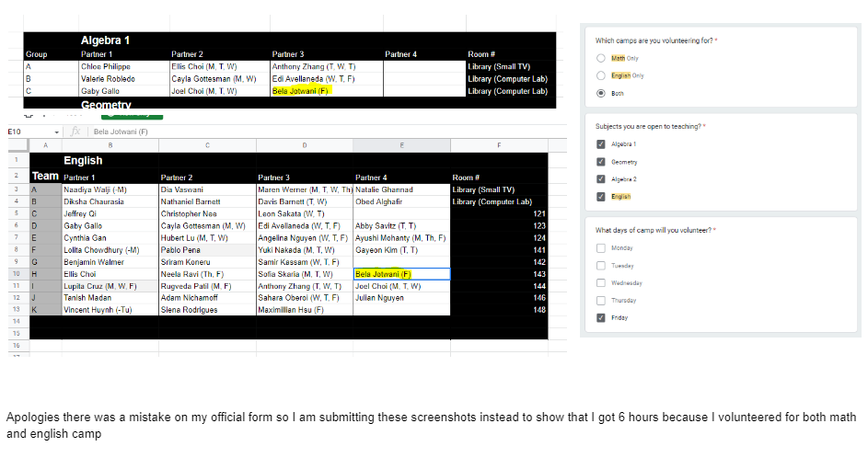Select column E header in English sheet

click(x=402, y=145)
